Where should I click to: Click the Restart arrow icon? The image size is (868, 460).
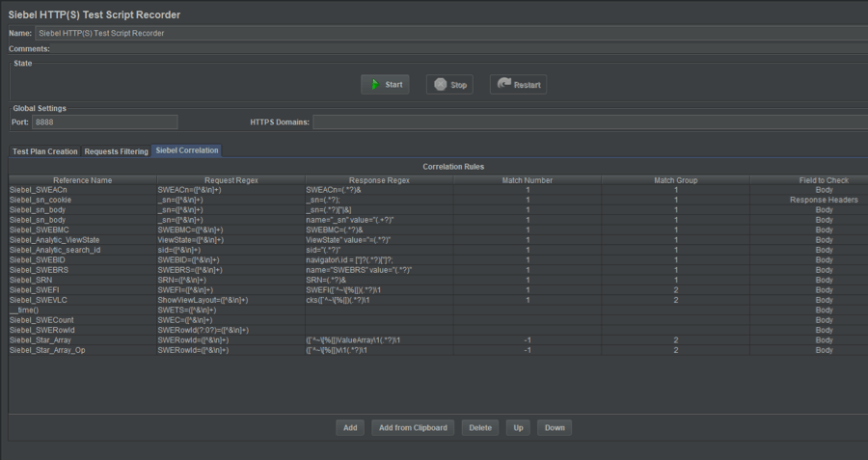coord(503,84)
